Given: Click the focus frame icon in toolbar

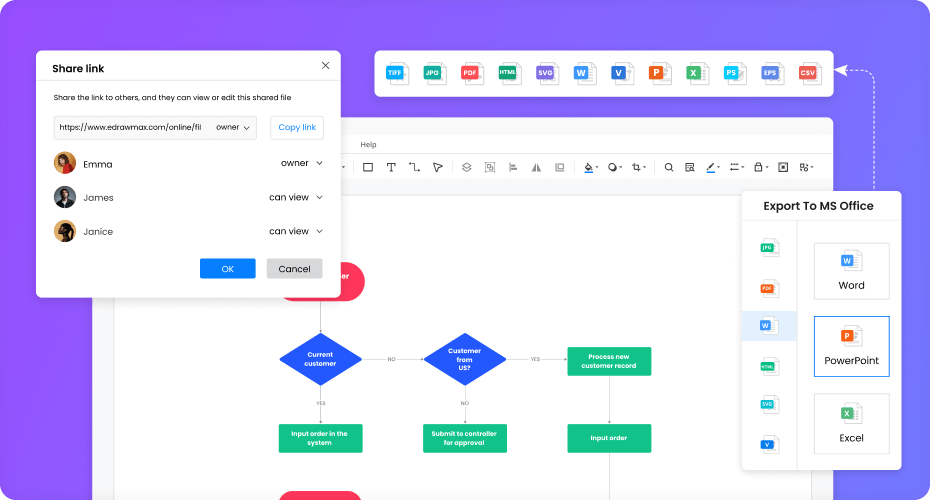Looking at the screenshot, I should point(783,167).
